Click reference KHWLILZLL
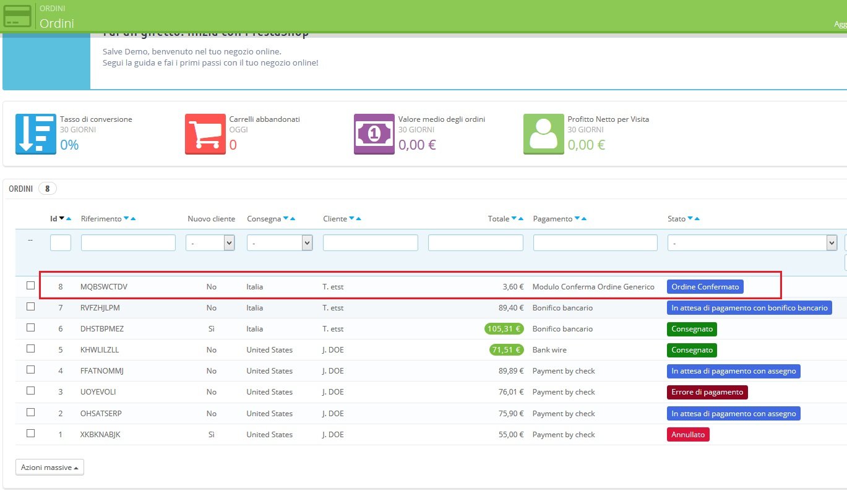 (x=100, y=350)
